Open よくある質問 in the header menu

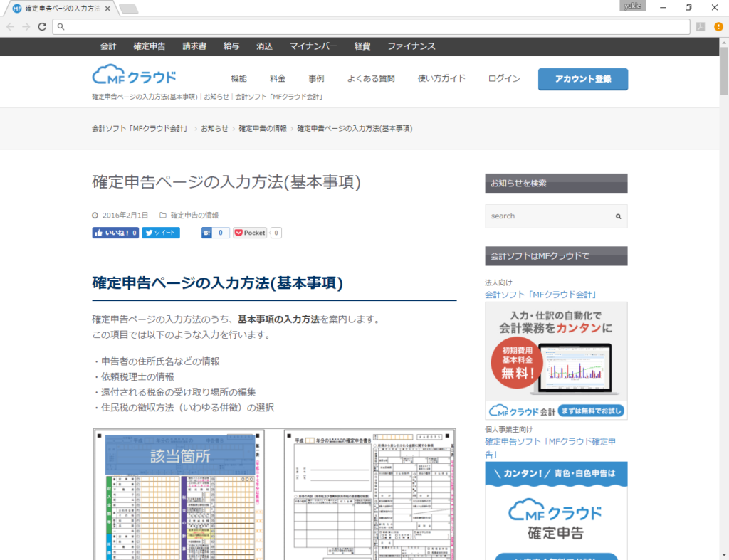click(371, 78)
